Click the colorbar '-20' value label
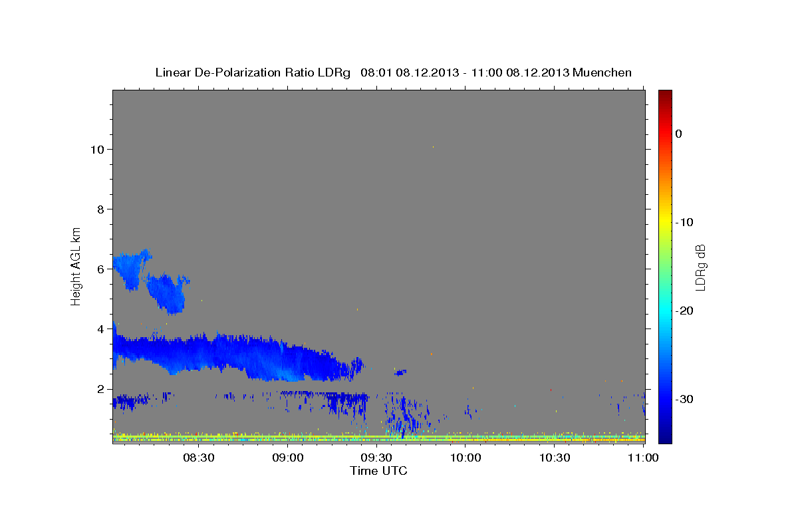This screenshot has width=798, height=532. (x=684, y=311)
